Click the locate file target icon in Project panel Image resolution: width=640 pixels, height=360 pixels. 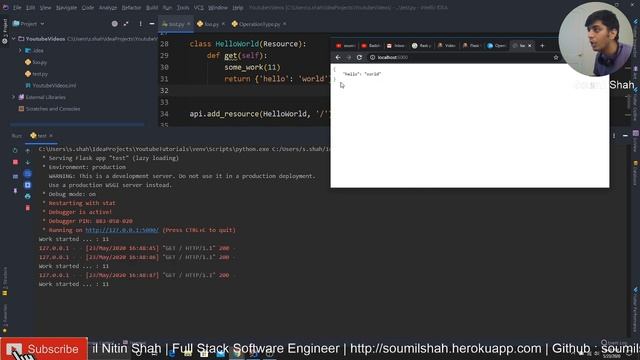point(115,24)
